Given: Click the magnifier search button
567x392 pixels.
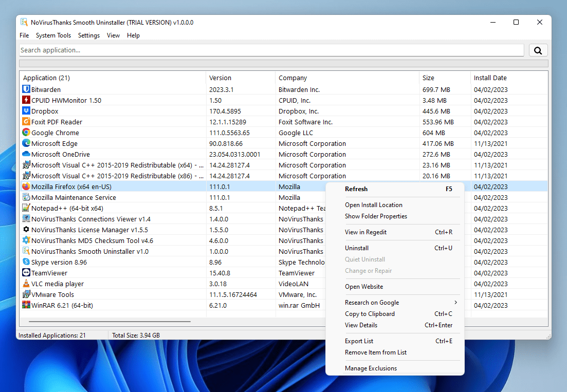Looking at the screenshot, I should click(538, 50).
